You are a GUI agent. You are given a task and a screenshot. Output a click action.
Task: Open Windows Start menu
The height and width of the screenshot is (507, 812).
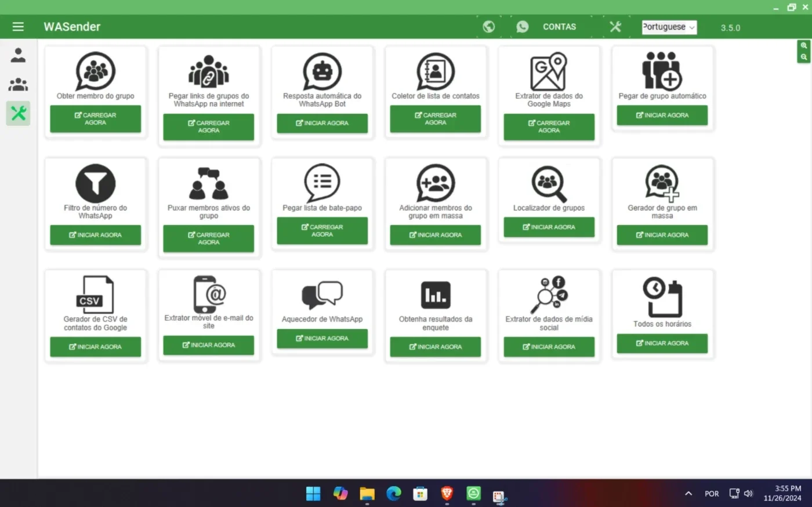tap(313, 494)
